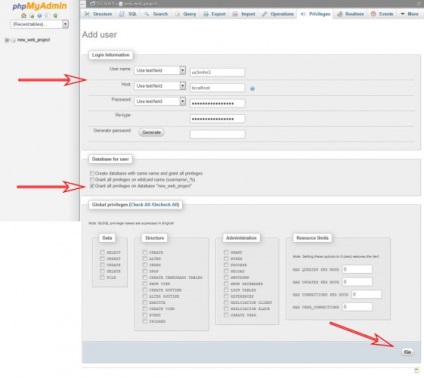Screen dimensions: 424x378
Task: Open the blue help icon beside Host field
Action: (252, 89)
